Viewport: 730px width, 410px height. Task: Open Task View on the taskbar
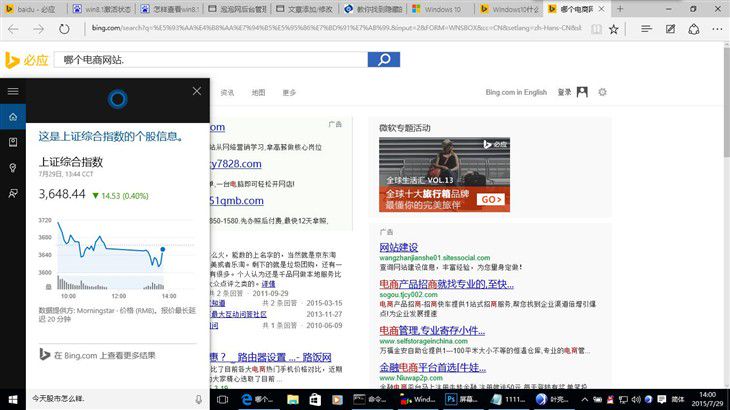223,399
